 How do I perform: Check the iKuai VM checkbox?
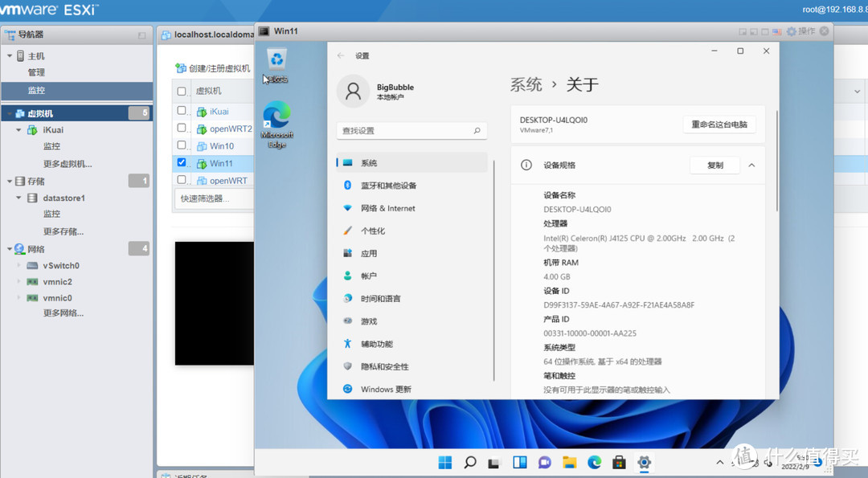point(182,110)
